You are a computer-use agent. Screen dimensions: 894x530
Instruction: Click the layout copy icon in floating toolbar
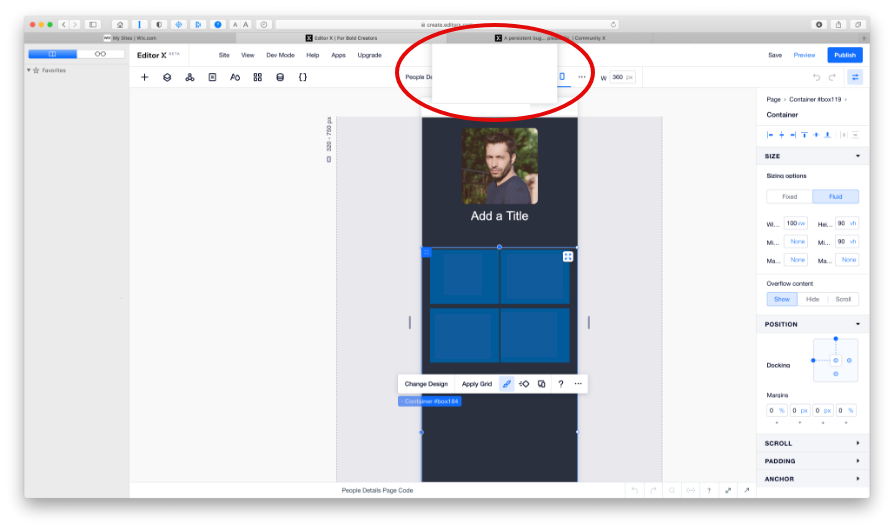coord(542,384)
